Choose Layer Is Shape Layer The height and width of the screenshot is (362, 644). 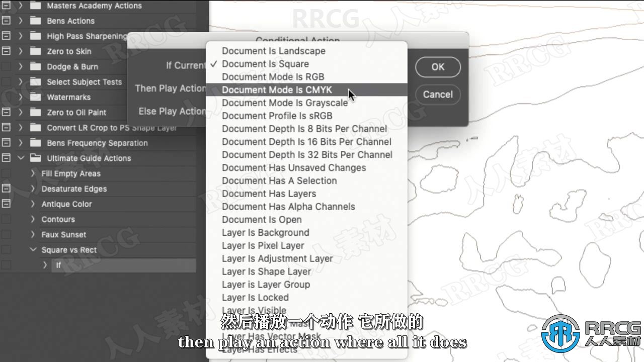pos(306,271)
